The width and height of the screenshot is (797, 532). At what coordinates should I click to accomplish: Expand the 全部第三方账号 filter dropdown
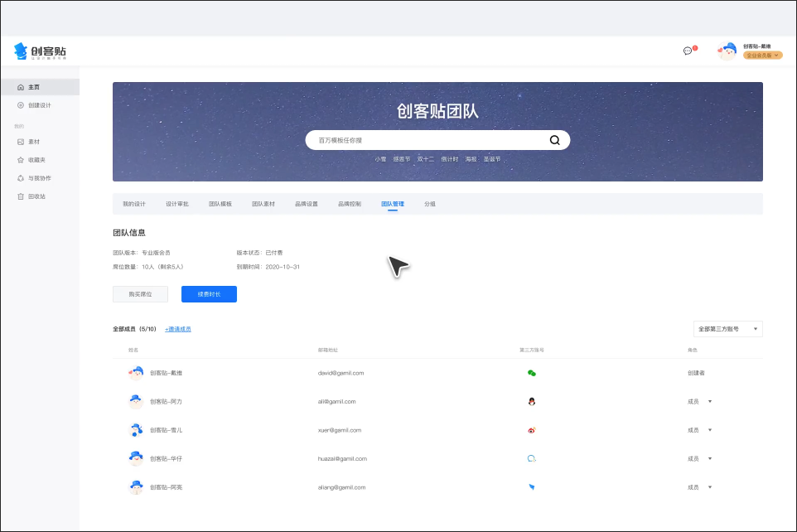[727, 329]
